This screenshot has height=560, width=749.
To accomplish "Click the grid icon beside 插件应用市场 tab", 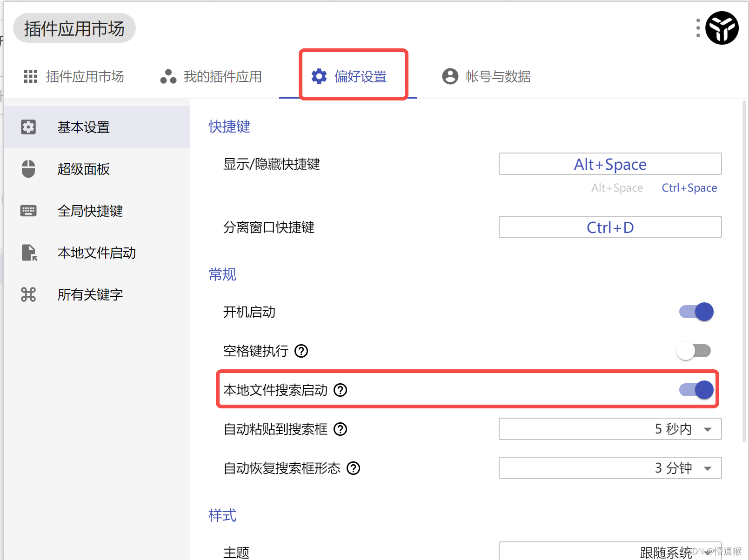I will coord(31,76).
